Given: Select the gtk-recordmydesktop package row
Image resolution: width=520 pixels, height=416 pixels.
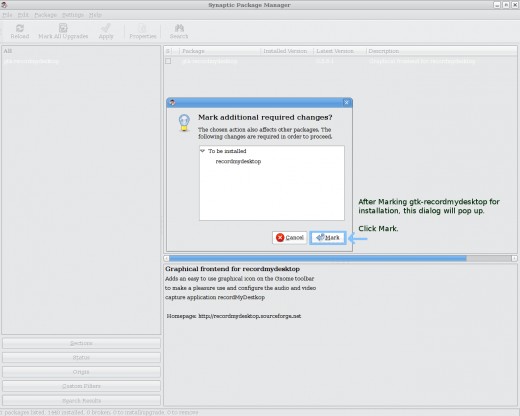Looking at the screenshot, I should pyautogui.click(x=341, y=61).
